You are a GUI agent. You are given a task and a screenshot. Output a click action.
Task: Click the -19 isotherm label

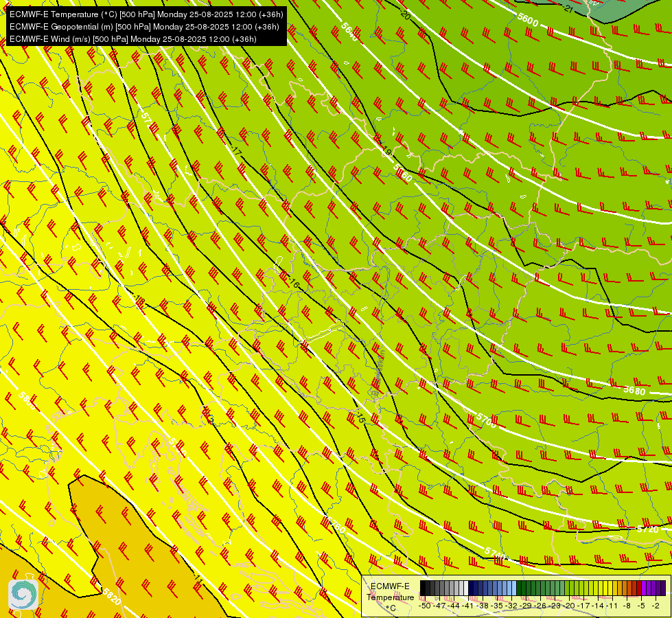tap(386, 151)
